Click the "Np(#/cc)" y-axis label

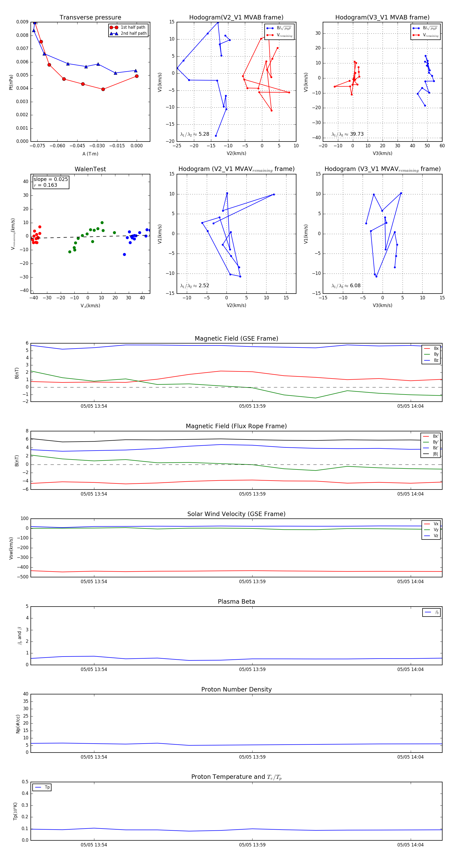click(x=18, y=724)
